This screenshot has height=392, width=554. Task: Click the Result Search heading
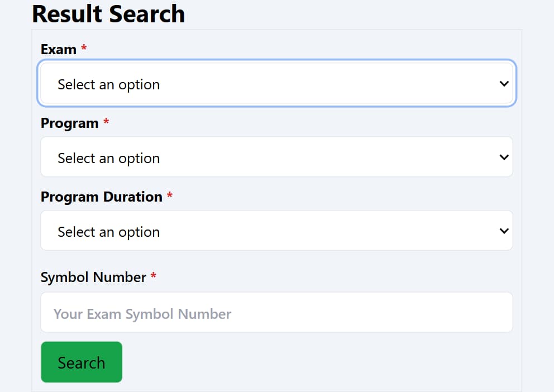click(x=109, y=14)
